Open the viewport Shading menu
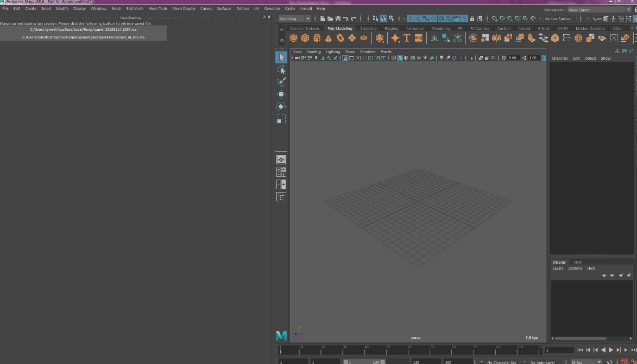This screenshot has height=364, width=637. click(x=313, y=52)
